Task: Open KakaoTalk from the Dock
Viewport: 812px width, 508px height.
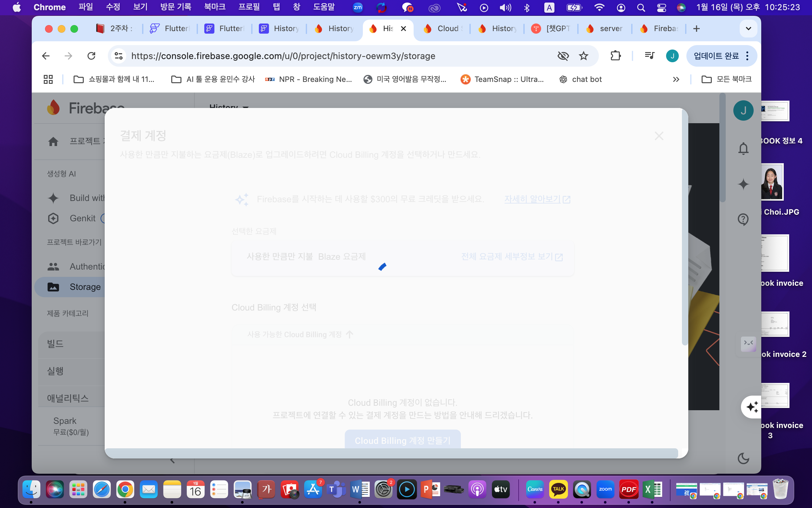Action: [558, 490]
